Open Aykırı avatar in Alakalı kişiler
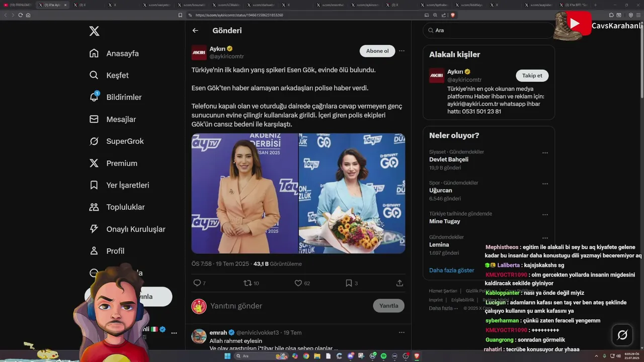 (437, 75)
